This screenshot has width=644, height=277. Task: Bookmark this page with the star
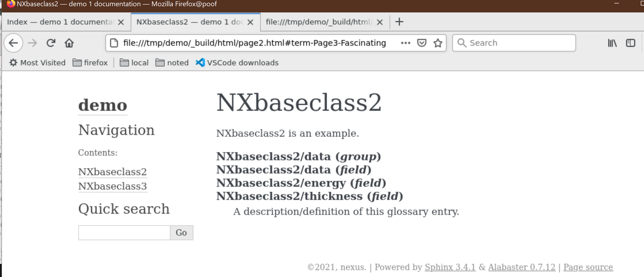(x=438, y=43)
